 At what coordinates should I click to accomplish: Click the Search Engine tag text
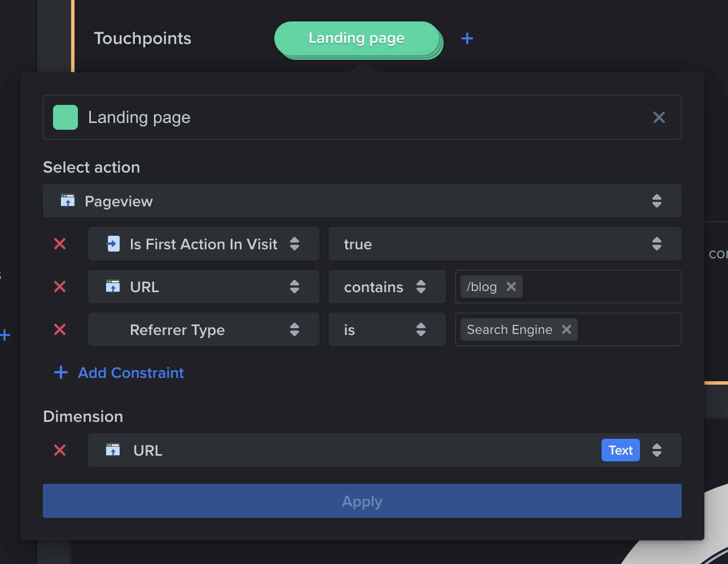[x=510, y=329]
